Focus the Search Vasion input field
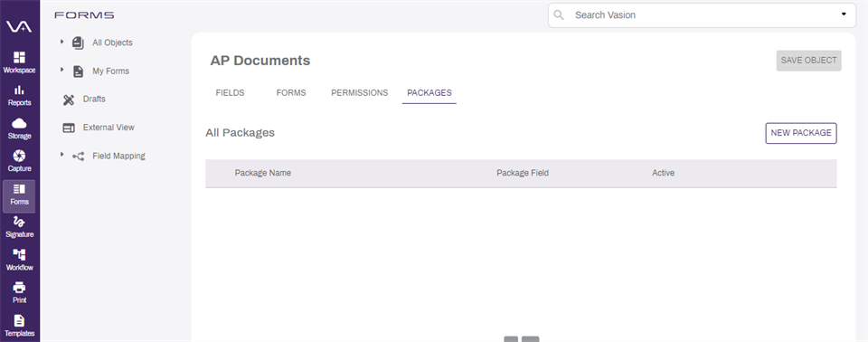Viewport: 868px width, 342px height. [x=702, y=15]
